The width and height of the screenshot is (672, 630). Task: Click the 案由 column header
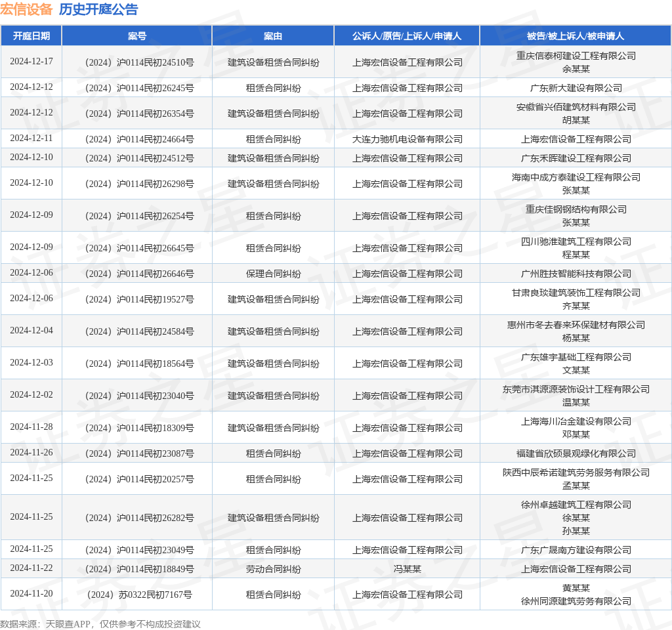273,36
